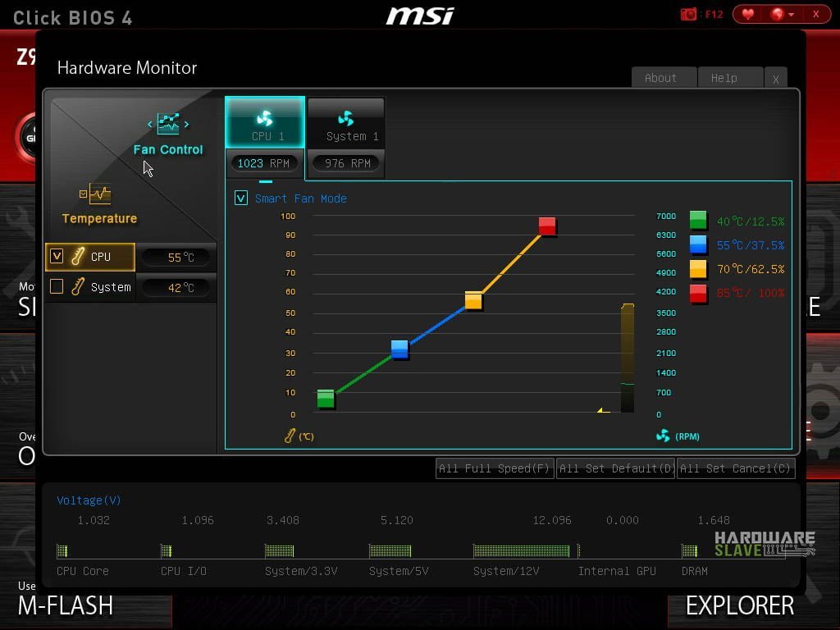The height and width of the screenshot is (630, 840).
Task: Check the System temperature checkbox
Action: (x=57, y=286)
